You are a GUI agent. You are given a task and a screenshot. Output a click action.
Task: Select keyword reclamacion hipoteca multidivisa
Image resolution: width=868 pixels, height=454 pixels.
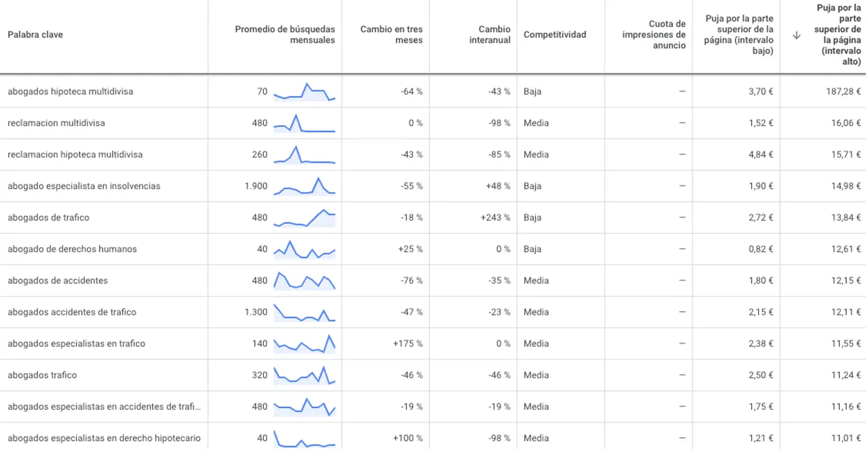click(75, 155)
